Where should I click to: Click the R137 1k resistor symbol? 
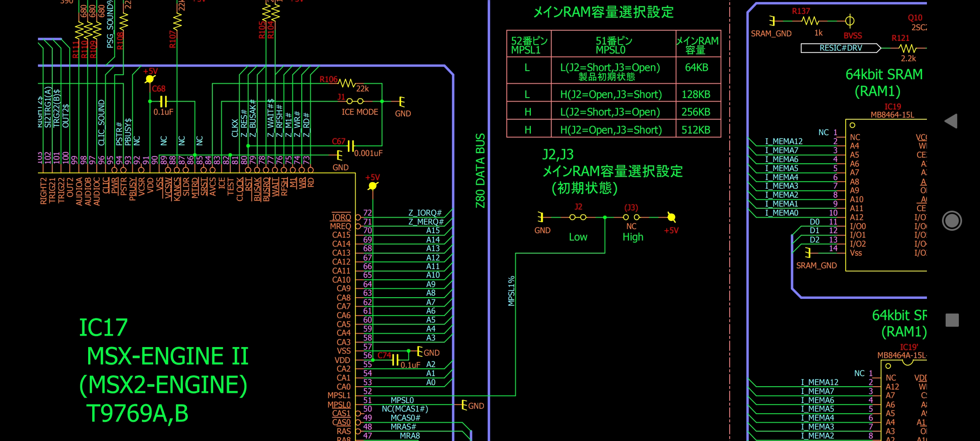tap(810, 20)
